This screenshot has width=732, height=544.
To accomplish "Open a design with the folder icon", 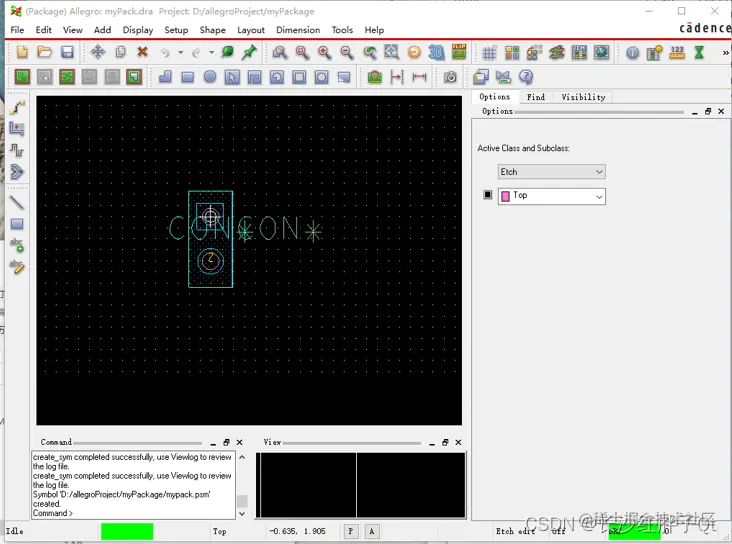I will pos(44,52).
